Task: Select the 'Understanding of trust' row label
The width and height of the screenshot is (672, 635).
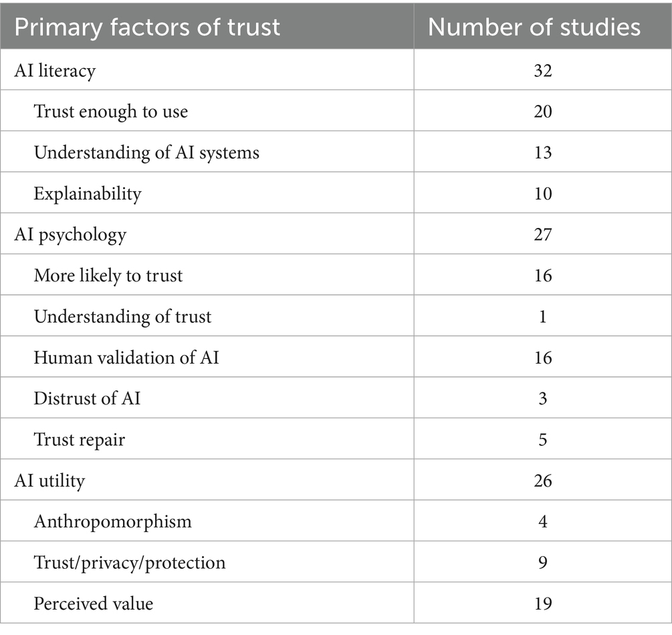Action: pos(122,316)
